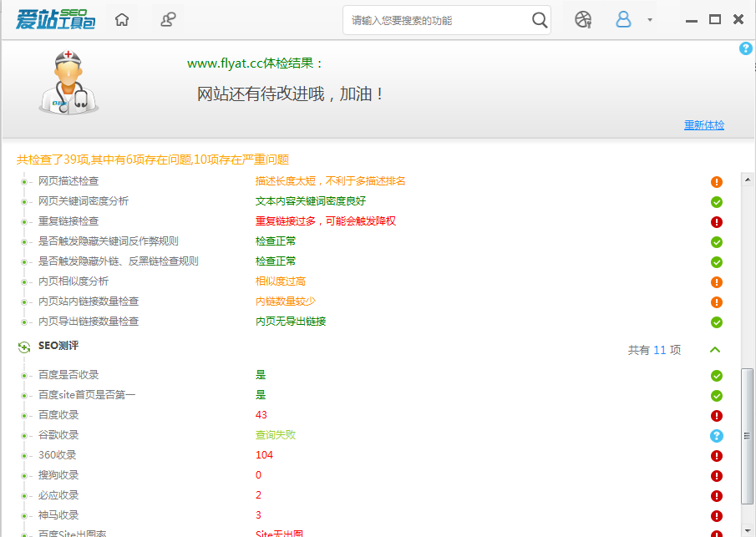This screenshot has width=756, height=537.
Task: Click the blue status icon beside 谷歌收录
Action: 716,434
